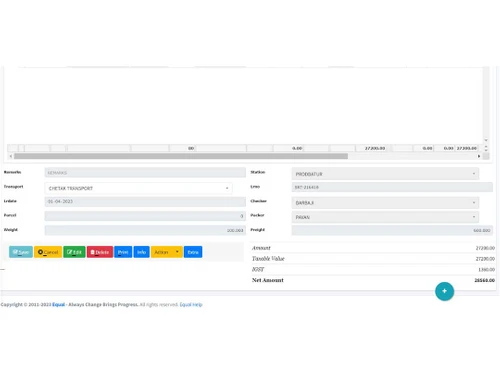Click the Lrno input field
The width and height of the screenshot is (500, 375).
click(392, 187)
